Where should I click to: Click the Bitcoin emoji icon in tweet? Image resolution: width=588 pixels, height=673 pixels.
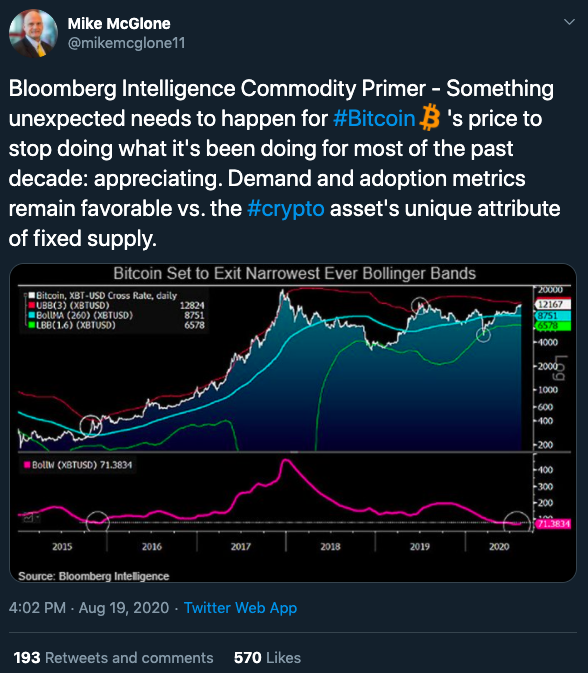coord(430,118)
